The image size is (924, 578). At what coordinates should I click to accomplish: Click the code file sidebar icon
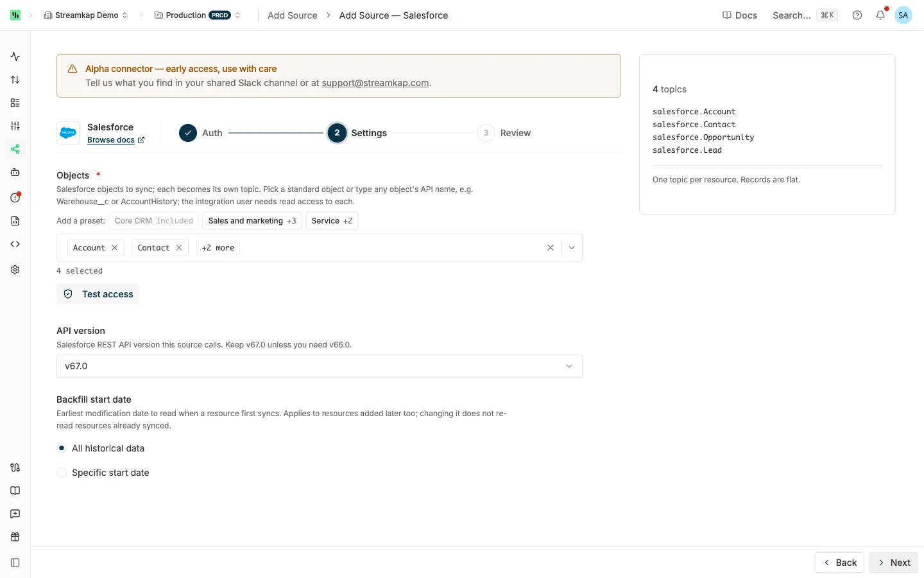click(x=15, y=221)
